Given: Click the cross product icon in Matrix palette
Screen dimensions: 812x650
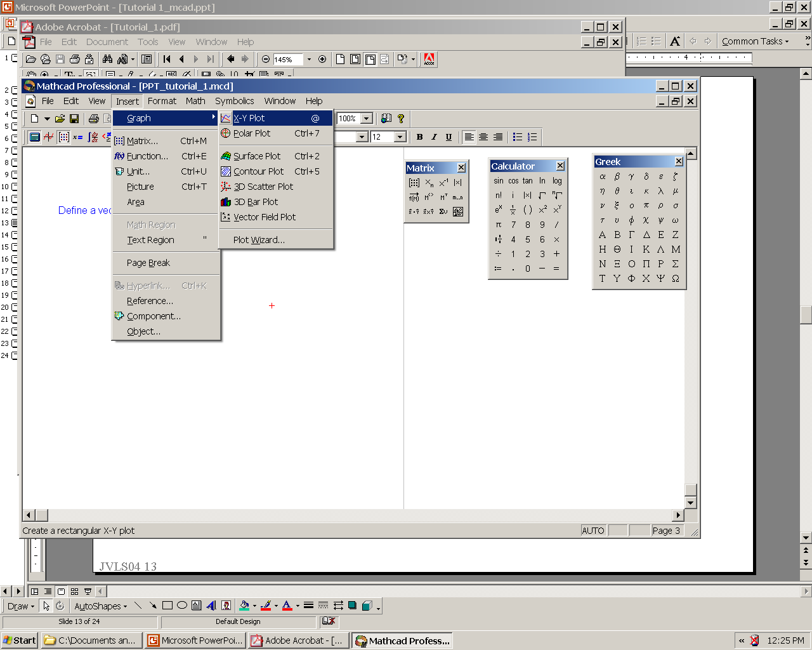Looking at the screenshot, I should pos(429,212).
